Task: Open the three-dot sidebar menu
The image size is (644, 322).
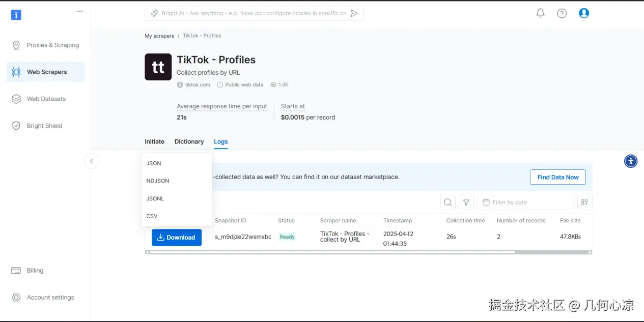Action: [79, 11]
